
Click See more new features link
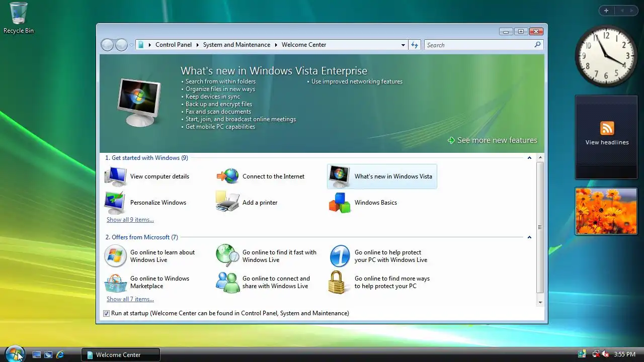click(x=492, y=140)
